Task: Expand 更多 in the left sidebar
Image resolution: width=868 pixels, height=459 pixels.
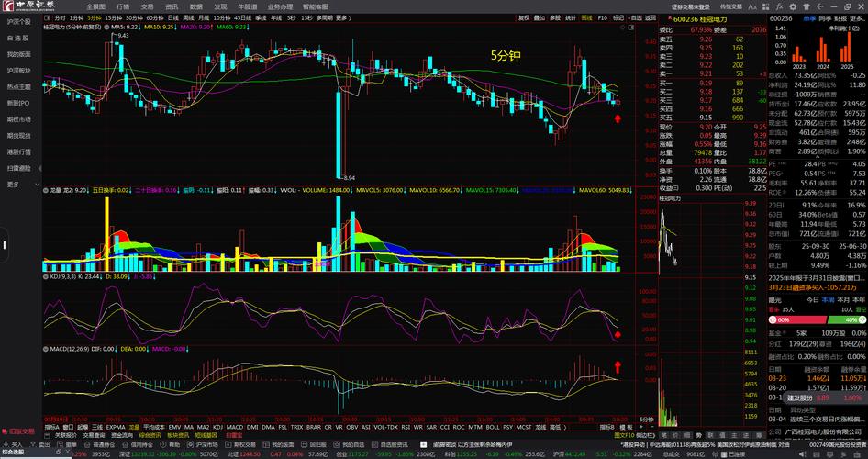Action: [14, 185]
